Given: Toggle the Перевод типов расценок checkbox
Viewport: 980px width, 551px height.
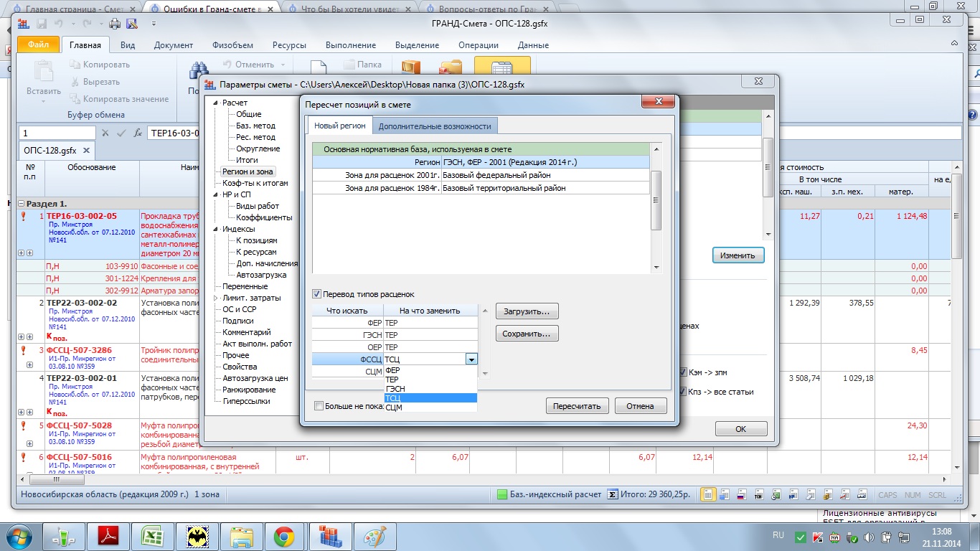Looking at the screenshot, I should [317, 294].
